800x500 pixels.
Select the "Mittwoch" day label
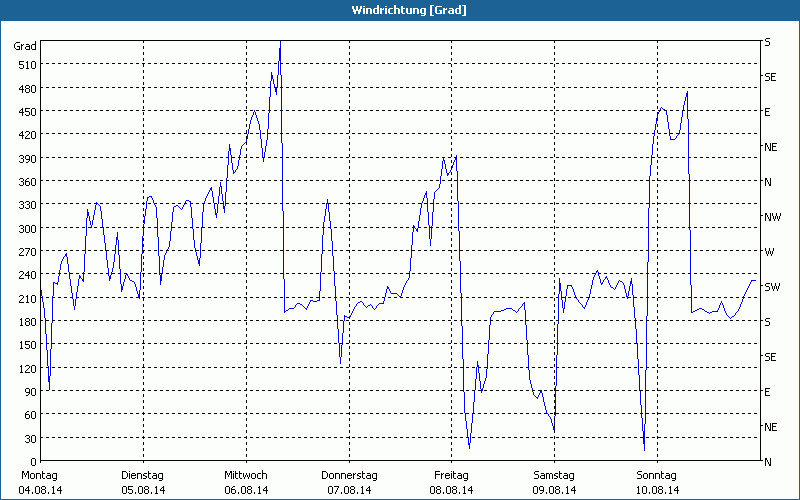click(x=246, y=476)
